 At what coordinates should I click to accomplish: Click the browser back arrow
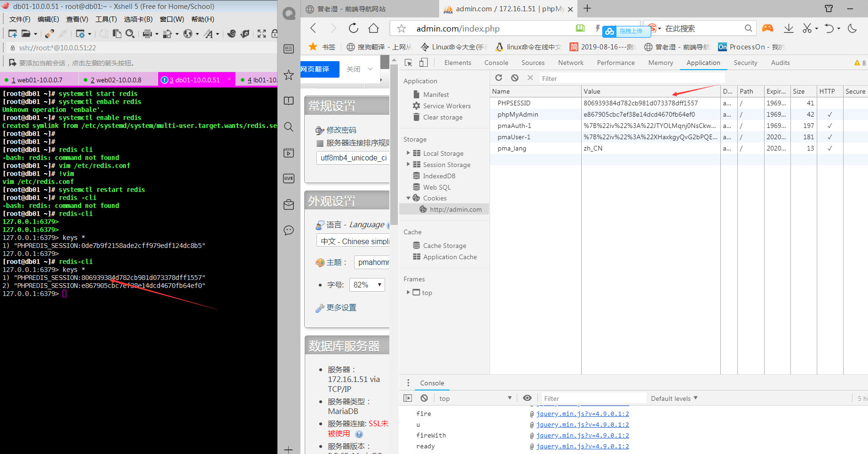point(314,28)
